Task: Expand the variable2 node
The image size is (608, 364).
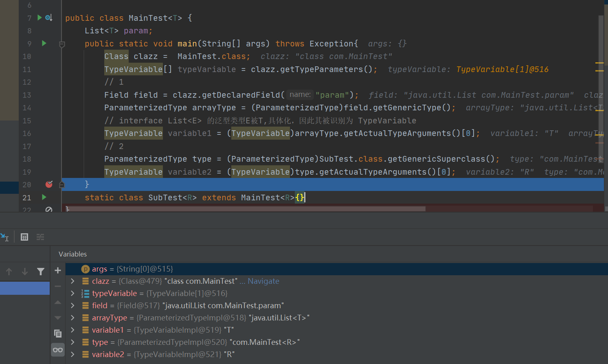Action: tap(72, 354)
